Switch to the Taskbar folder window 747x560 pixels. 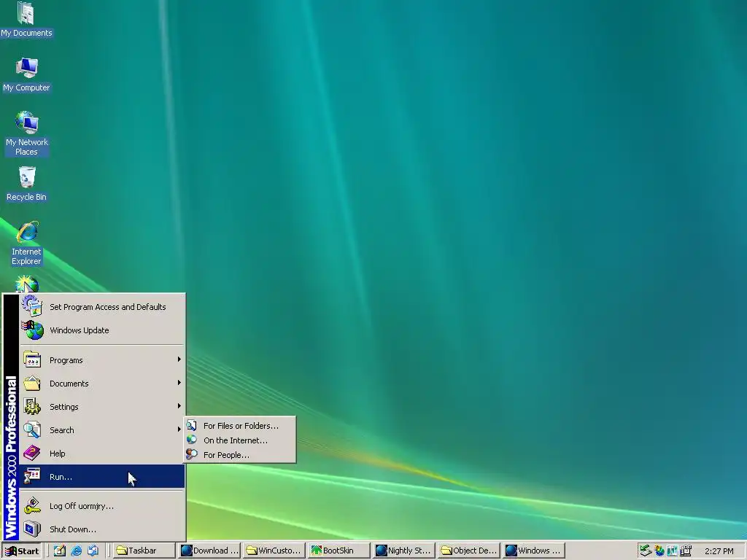144,551
